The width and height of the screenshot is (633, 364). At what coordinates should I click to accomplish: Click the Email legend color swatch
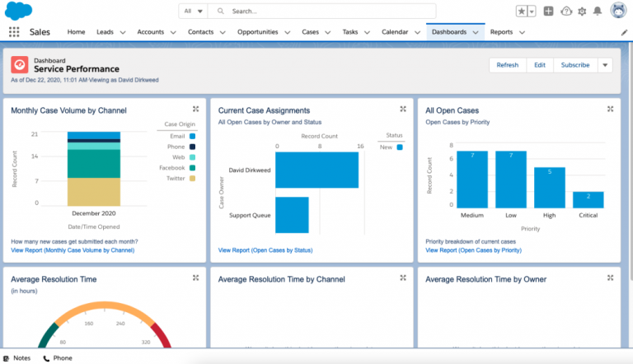[x=193, y=137]
